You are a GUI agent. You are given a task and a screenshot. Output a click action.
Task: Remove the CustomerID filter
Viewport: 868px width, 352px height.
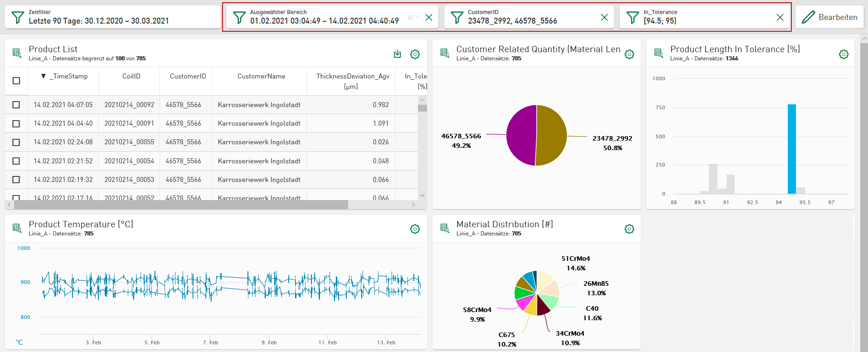pyautogui.click(x=604, y=17)
